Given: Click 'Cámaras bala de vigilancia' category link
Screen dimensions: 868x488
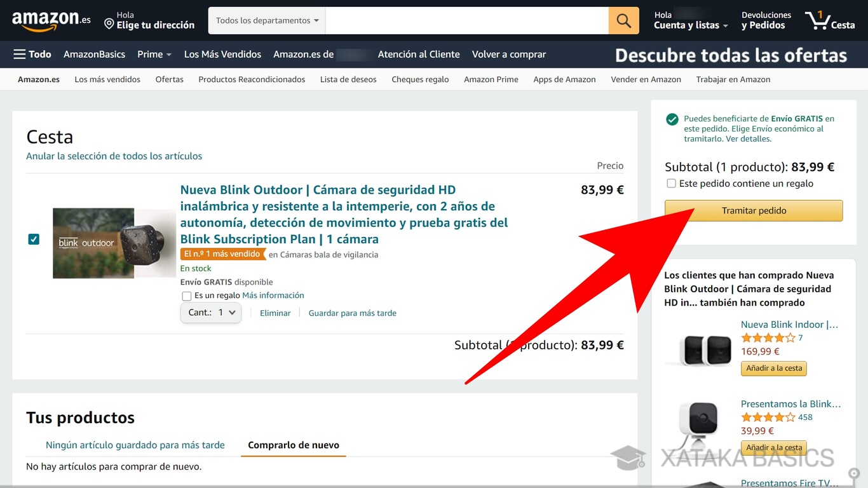Looking at the screenshot, I should pyautogui.click(x=329, y=255).
